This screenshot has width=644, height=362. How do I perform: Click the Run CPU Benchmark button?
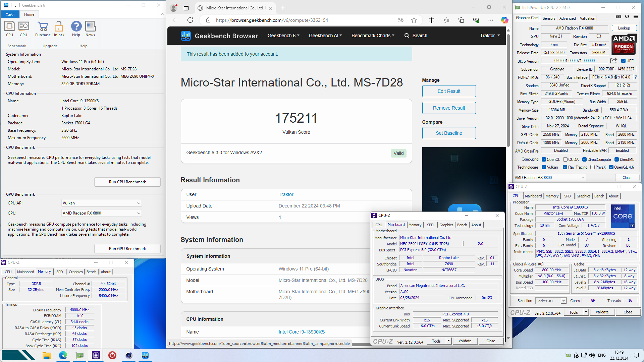(x=127, y=182)
